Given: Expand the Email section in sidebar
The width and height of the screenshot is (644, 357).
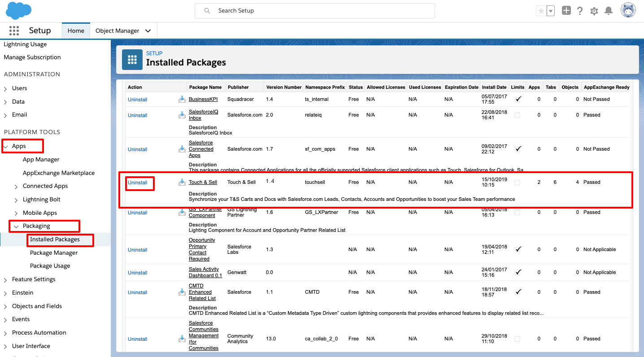Looking at the screenshot, I should 5,115.
